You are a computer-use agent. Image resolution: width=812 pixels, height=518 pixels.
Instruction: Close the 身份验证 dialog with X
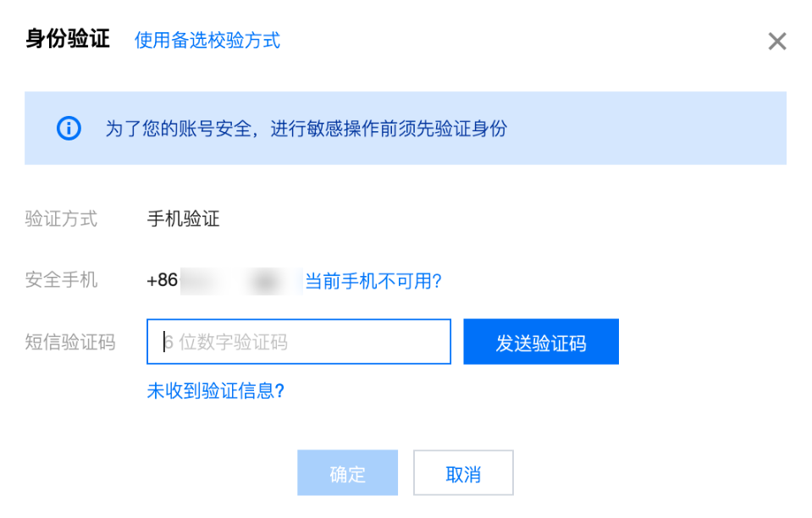776,41
